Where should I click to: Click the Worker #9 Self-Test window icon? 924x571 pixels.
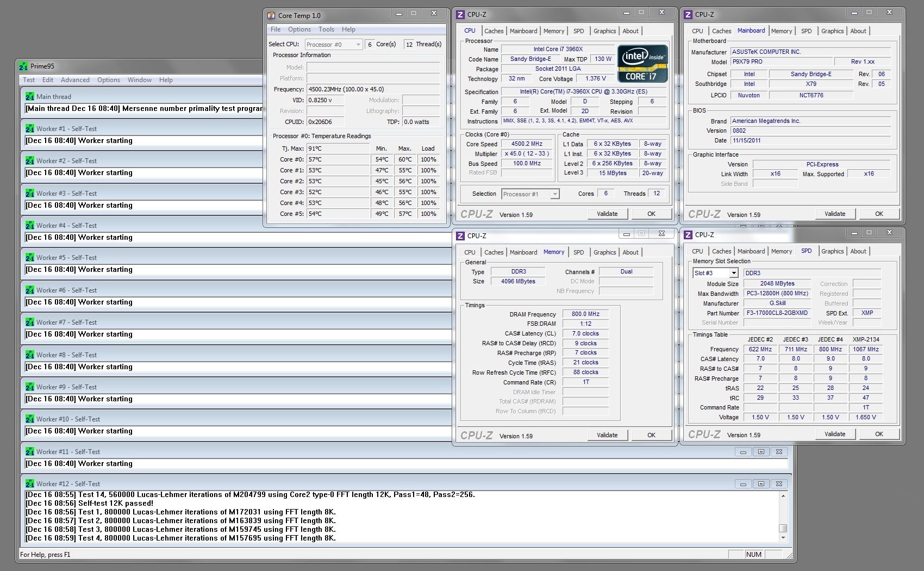pyautogui.click(x=29, y=387)
